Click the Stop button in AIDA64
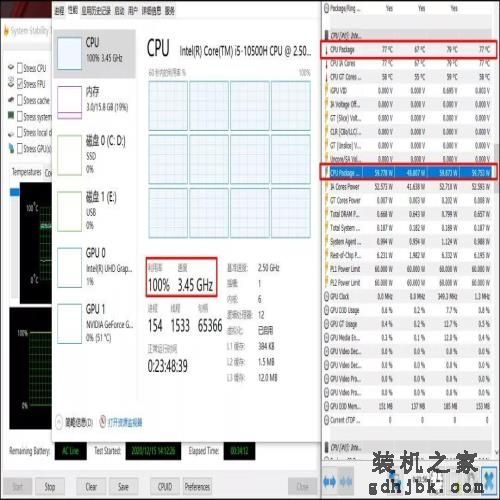 coord(50,487)
